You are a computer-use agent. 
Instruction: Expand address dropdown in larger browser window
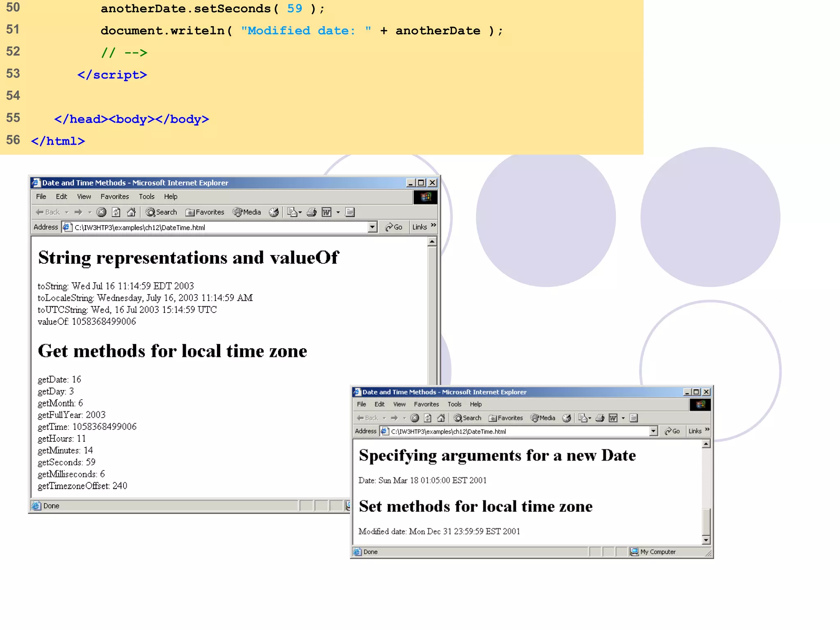click(x=372, y=227)
